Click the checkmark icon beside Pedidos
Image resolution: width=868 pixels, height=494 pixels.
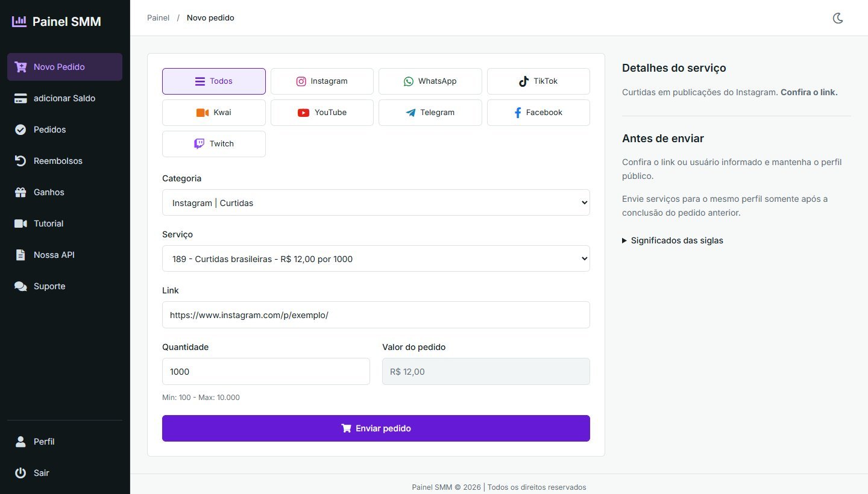tap(20, 130)
